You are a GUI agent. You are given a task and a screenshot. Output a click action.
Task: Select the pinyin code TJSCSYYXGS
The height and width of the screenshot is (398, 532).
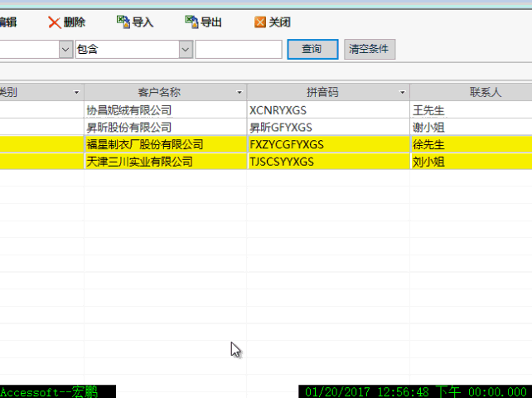[x=328, y=162]
